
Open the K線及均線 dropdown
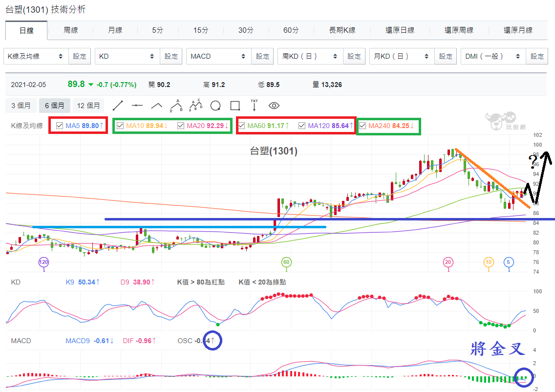coord(36,56)
